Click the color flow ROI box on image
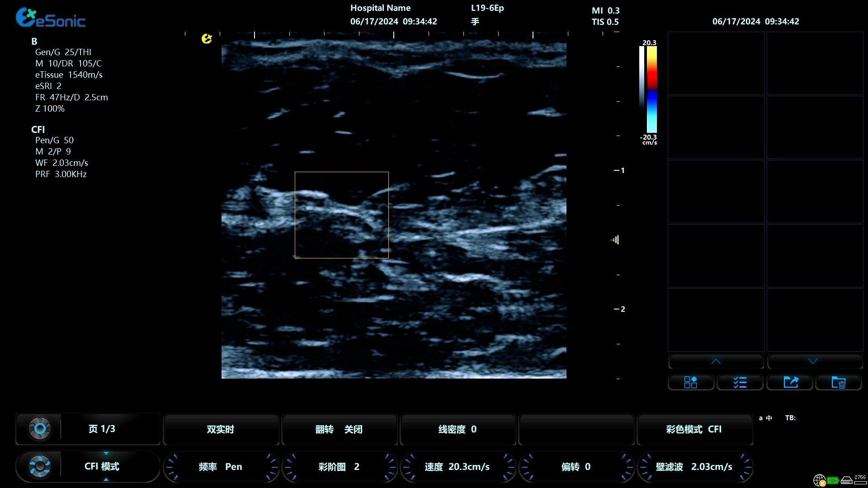 [341, 215]
